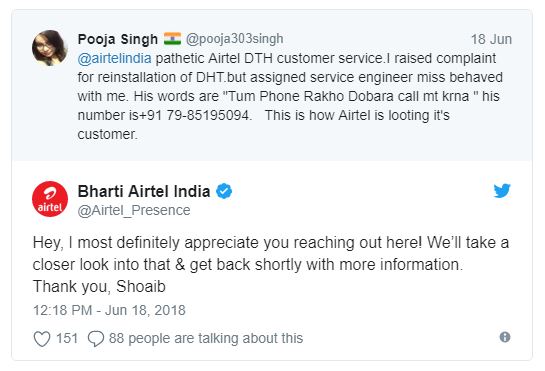Open replies via speech bubble icon
Image resolution: width=545 pixels, height=371 pixels.
pyautogui.click(x=96, y=339)
